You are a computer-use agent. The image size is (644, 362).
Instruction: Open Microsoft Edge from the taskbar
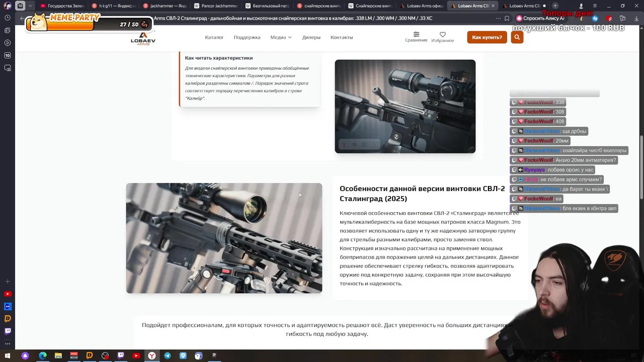point(43,356)
